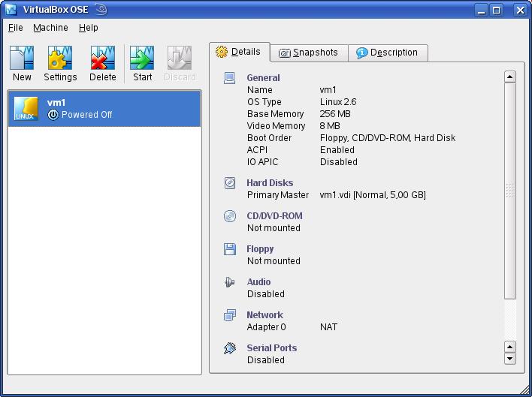Click the 'Linux 2.6' OS Type value
532x397 pixels.
[x=338, y=102]
